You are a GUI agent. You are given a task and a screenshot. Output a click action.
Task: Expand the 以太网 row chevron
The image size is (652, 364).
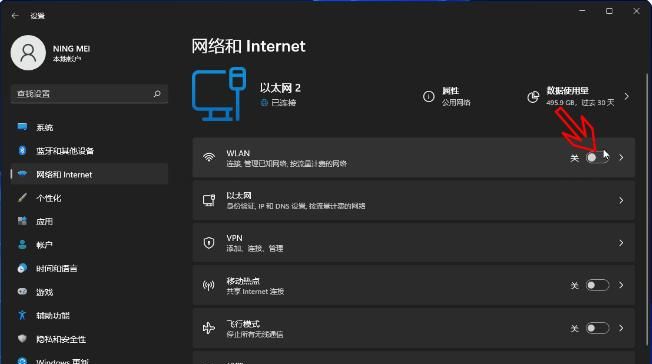(x=621, y=201)
